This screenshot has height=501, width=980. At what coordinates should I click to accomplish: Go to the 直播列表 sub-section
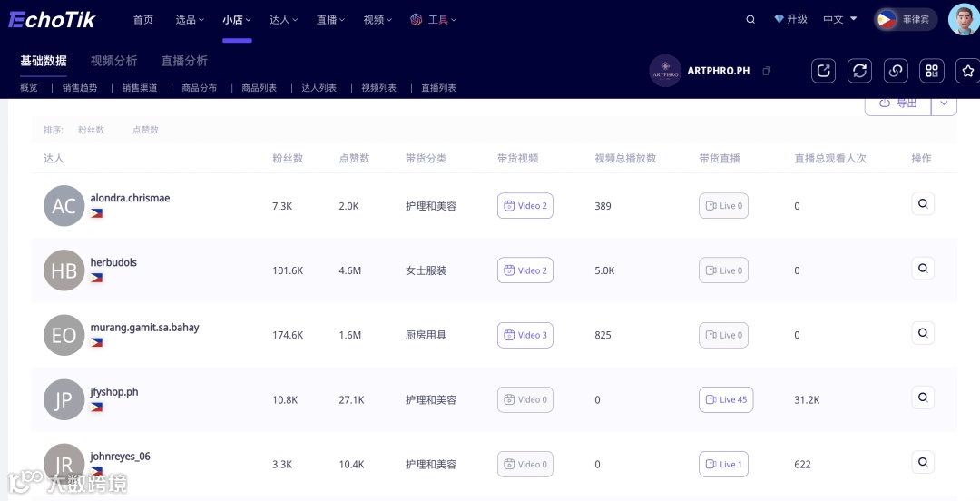[439, 88]
